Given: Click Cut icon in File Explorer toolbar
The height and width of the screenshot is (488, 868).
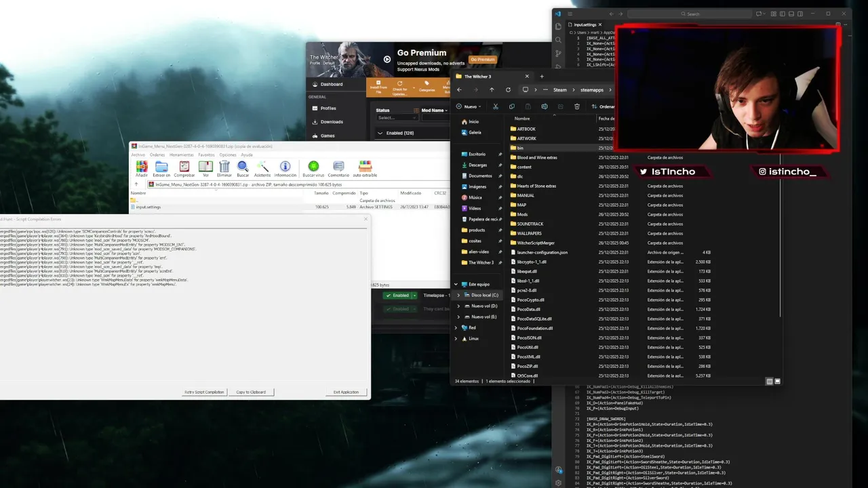Looking at the screenshot, I should tap(495, 106).
